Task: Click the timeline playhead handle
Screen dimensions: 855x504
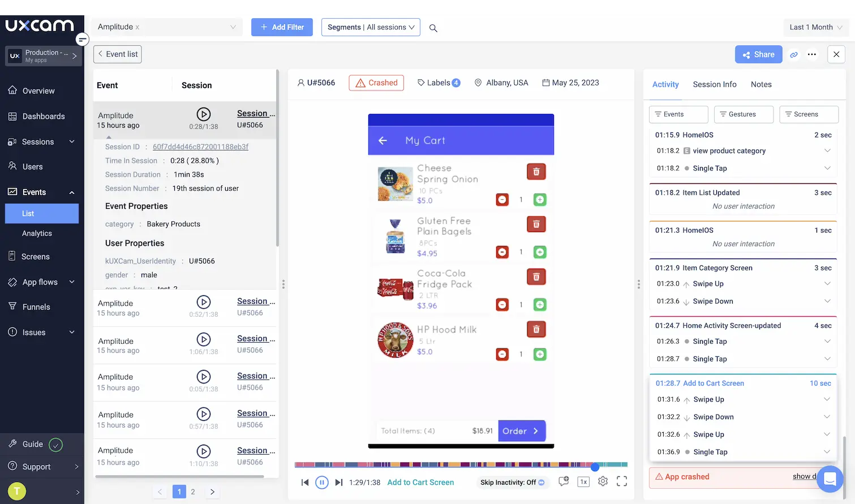Action: click(595, 467)
